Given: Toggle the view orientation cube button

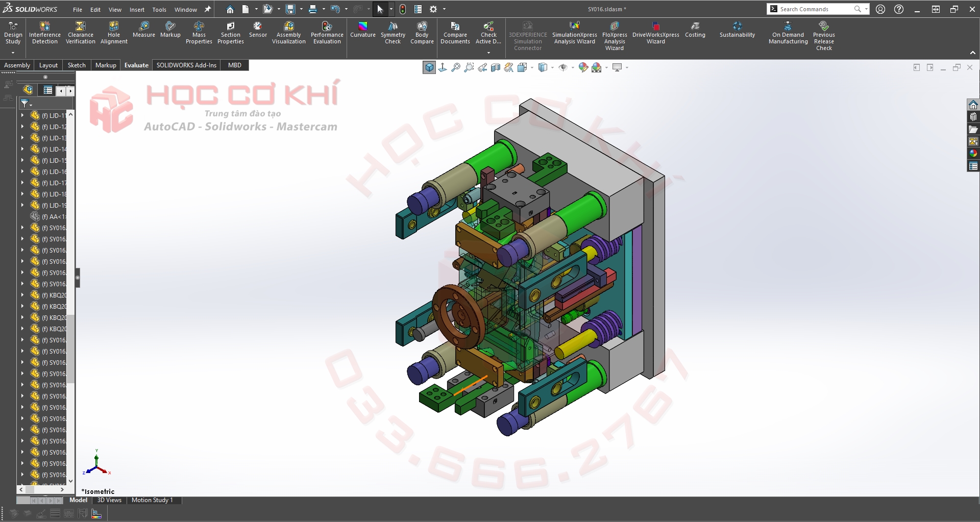Looking at the screenshot, I should [429, 67].
